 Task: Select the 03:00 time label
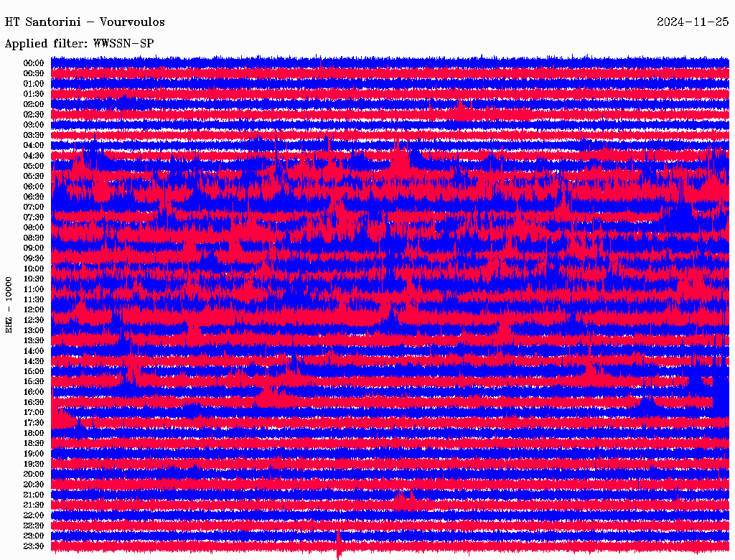coord(34,125)
